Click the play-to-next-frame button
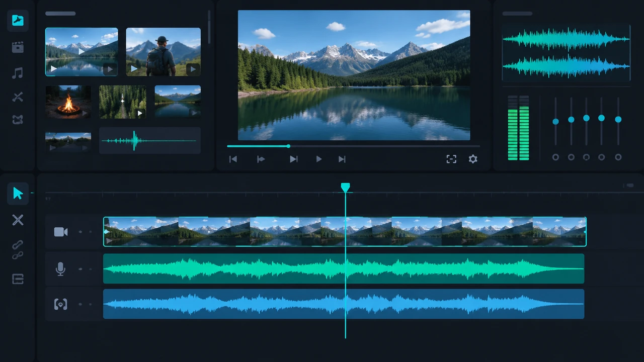The image size is (644, 362). [294, 159]
